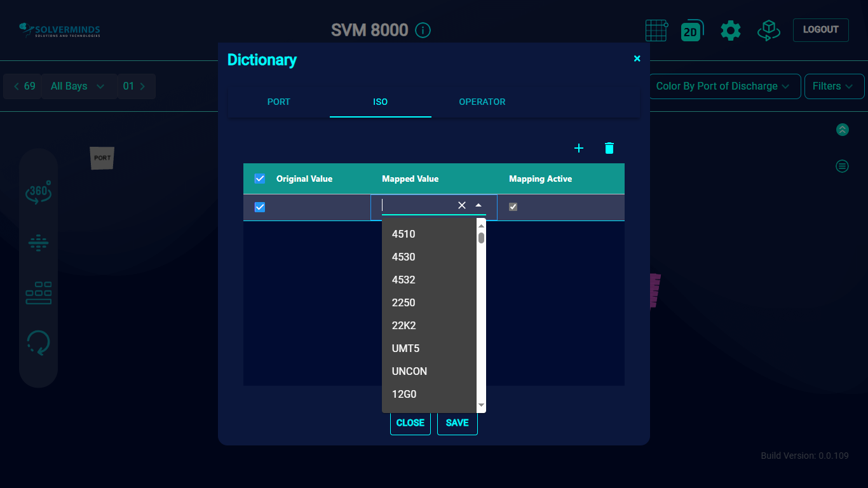868x488 pixels.
Task: Go to previous bay 69
Action: tap(23, 86)
